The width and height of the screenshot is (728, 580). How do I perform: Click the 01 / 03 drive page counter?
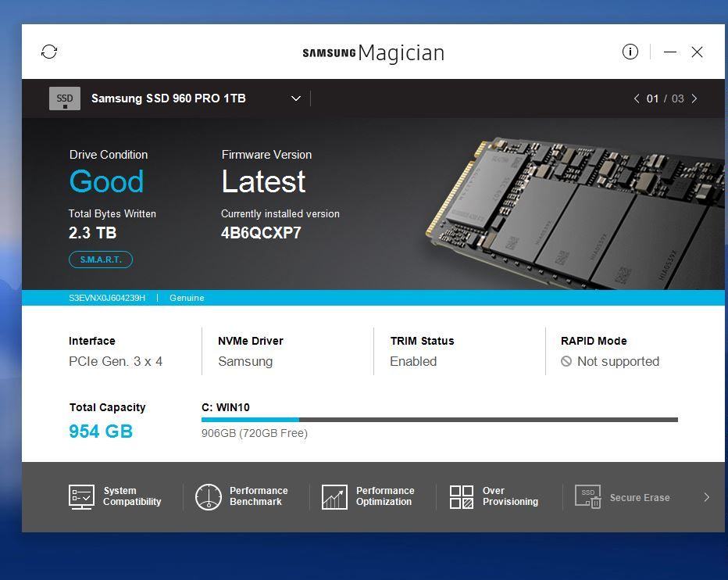pyautogui.click(x=666, y=98)
